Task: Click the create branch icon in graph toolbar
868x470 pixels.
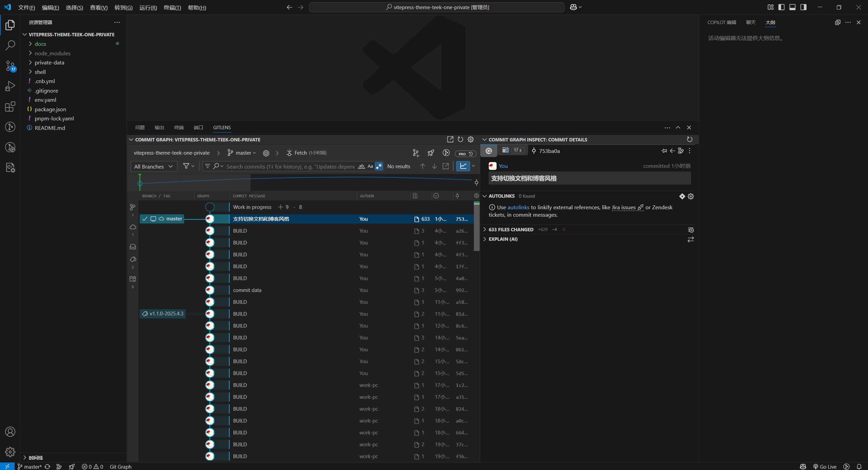Action: coord(416,153)
